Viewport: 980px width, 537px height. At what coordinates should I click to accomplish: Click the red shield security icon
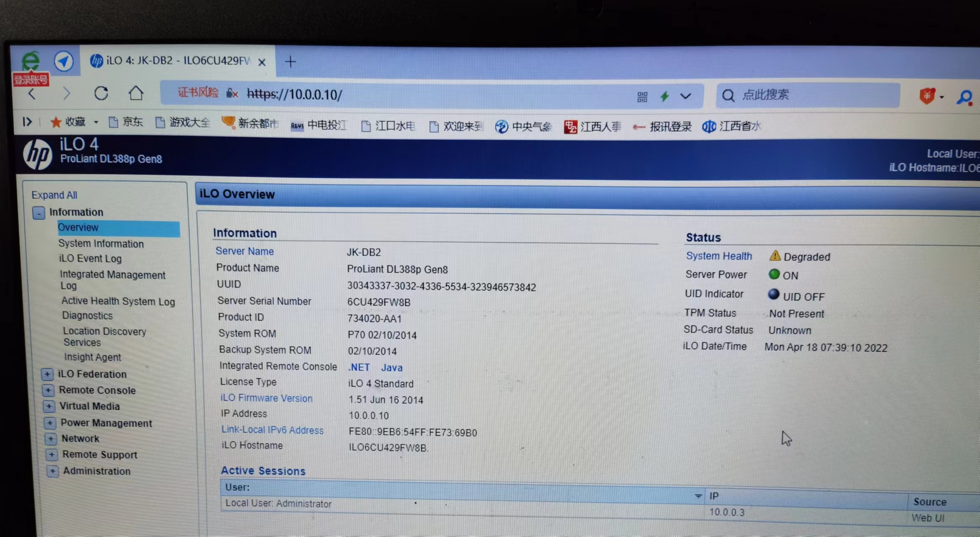click(927, 96)
